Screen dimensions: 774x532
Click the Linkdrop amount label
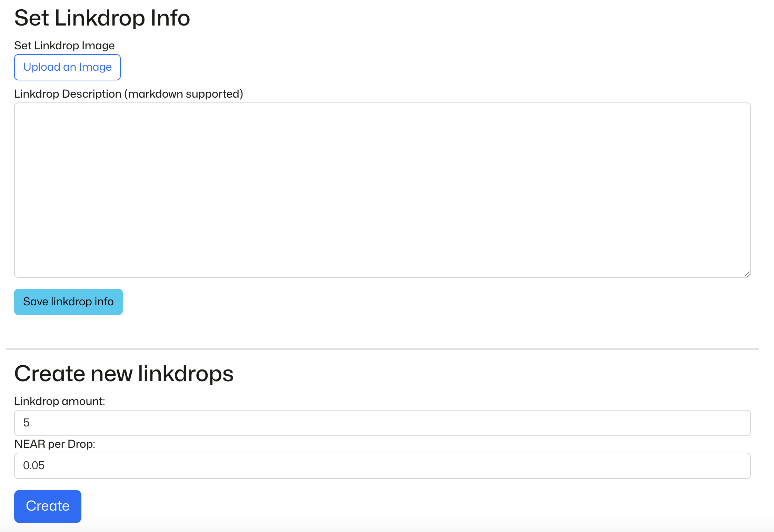tap(60, 401)
